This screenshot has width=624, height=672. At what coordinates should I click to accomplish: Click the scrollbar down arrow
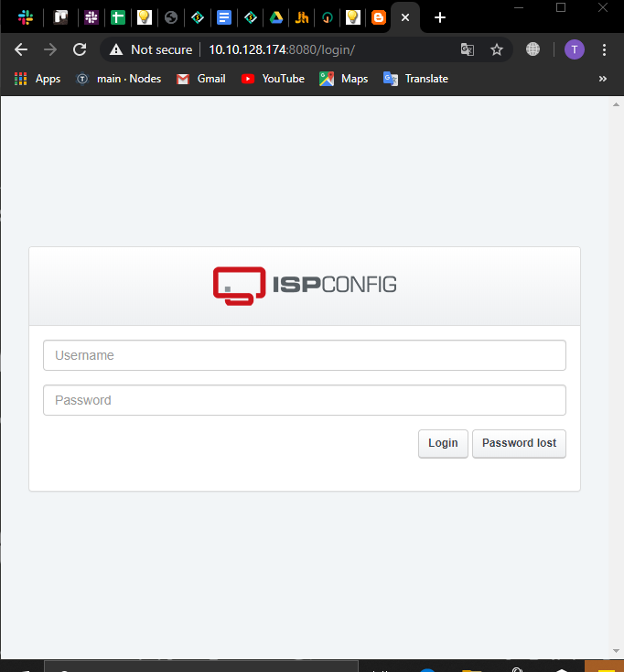point(616,651)
